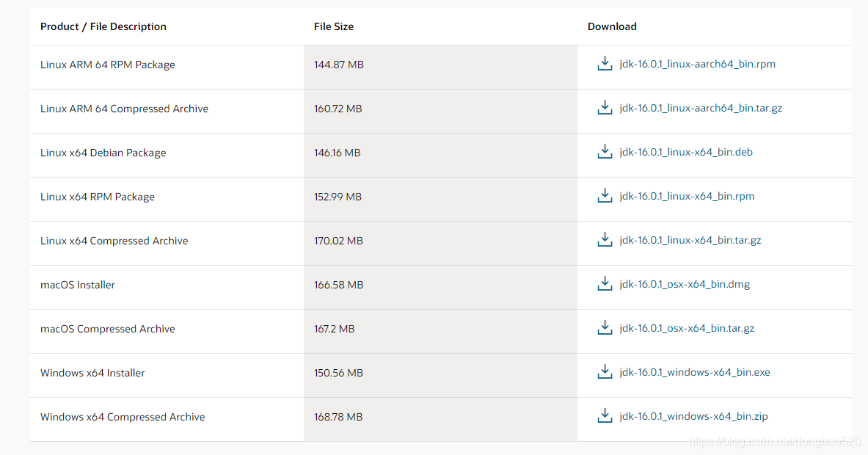Image resolution: width=868 pixels, height=455 pixels.
Task: Click download icon for linux-aarch64_bin.rpm
Action: pyautogui.click(x=605, y=64)
